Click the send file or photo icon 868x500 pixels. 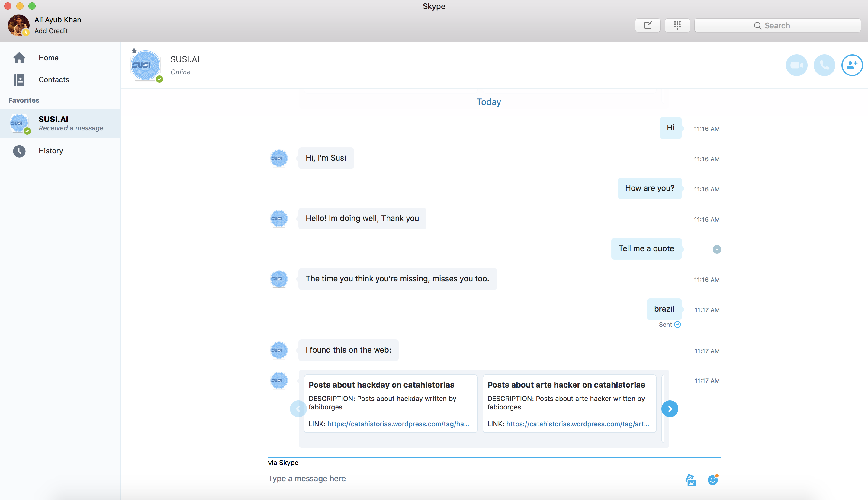click(x=690, y=480)
